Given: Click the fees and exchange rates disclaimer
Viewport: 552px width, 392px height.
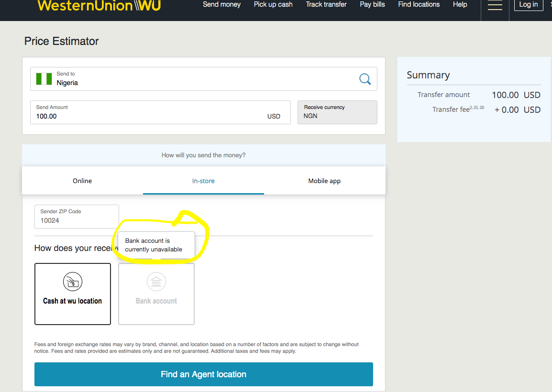Looking at the screenshot, I should (197, 348).
